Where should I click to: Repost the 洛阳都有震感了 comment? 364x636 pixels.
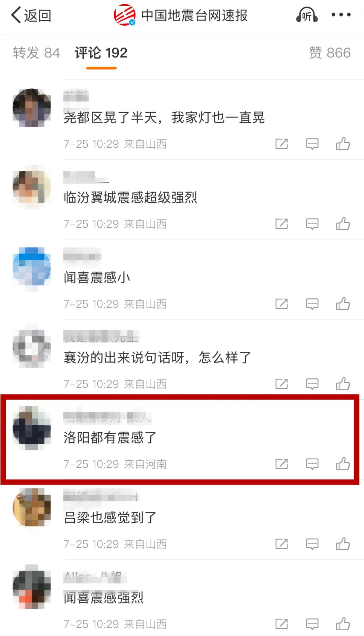pyautogui.click(x=281, y=464)
